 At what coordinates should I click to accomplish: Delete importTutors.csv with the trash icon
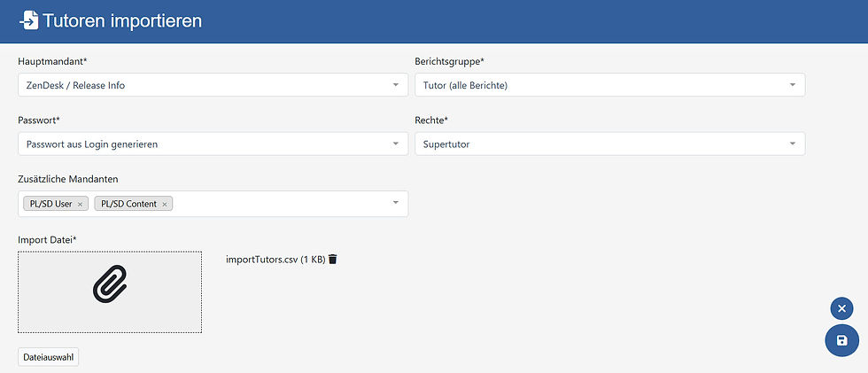tap(333, 260)
